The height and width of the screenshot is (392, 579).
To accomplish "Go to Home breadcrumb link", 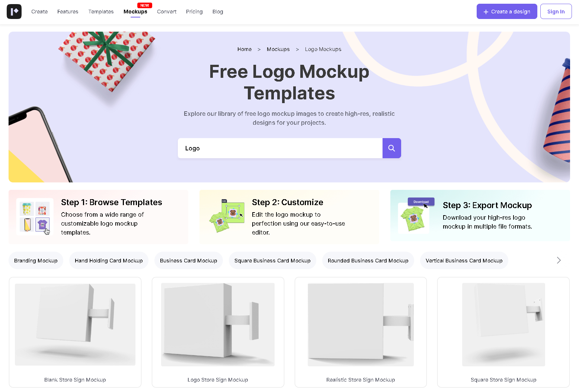I will pyautogui.click(x=244, y=49).
